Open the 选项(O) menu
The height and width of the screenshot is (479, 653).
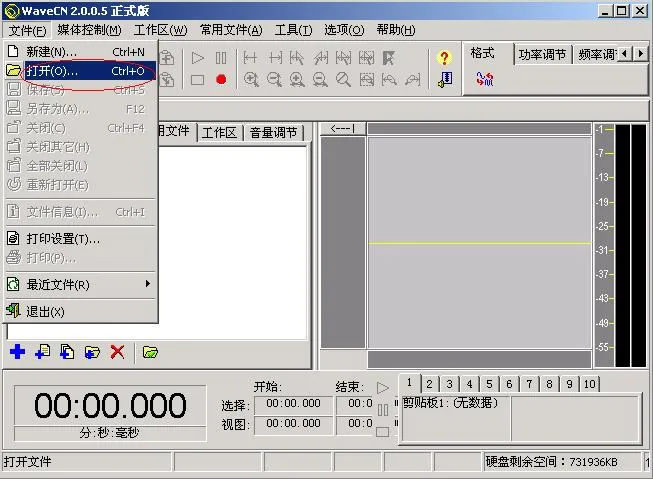(x=344, y=30)
